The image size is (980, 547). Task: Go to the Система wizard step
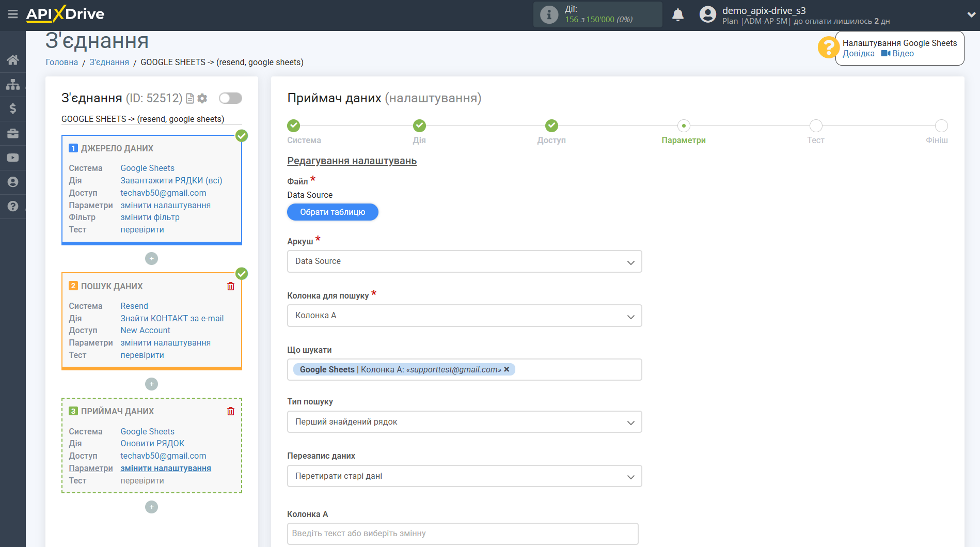click(293, 126)
